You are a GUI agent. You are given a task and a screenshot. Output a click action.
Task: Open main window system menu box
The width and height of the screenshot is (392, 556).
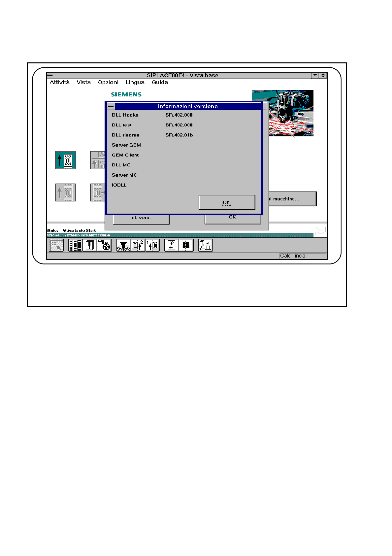pyautogui.click(x=50, y=75)
